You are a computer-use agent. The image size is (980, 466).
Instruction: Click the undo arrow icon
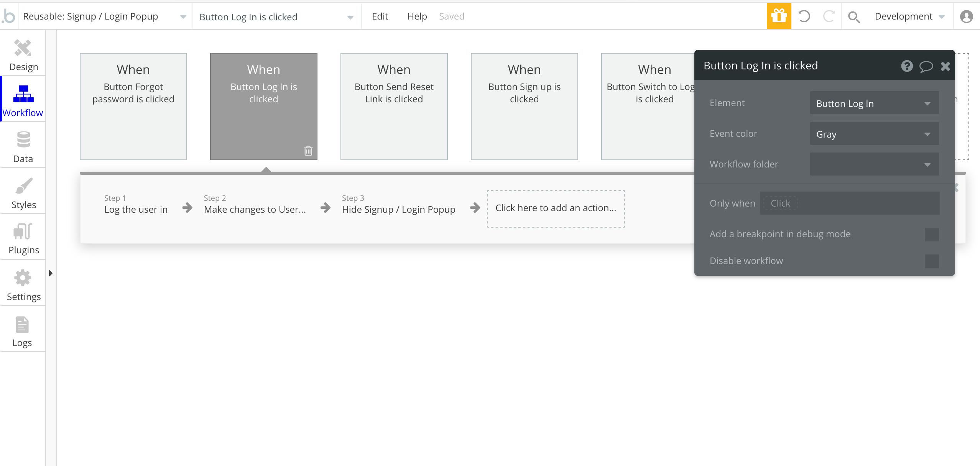point(804,16)
